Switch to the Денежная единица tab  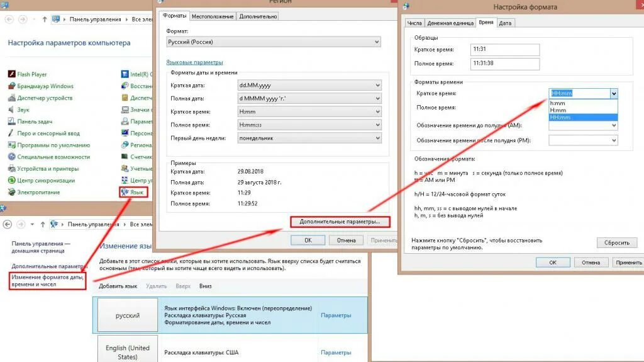[x=450, y=23]
